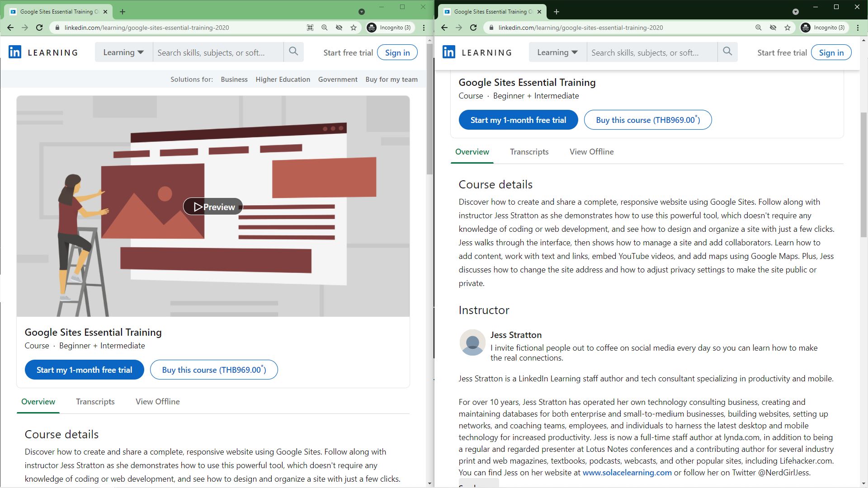This screenshot has height=488, width=868.
Task: Open Incognito profile menu in left window
Action: pyautogui.click(x=389, y=28)
